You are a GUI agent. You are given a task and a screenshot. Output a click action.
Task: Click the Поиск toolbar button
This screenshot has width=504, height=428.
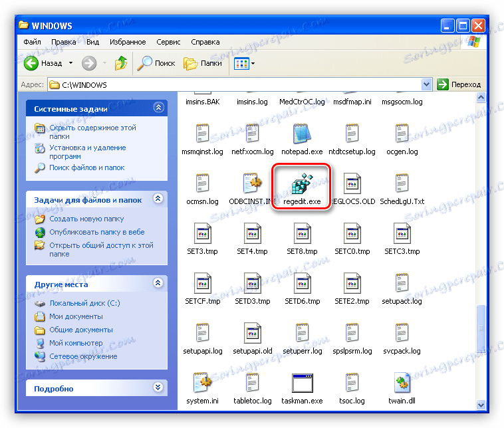pyautogui.click(x=156, y=63)
